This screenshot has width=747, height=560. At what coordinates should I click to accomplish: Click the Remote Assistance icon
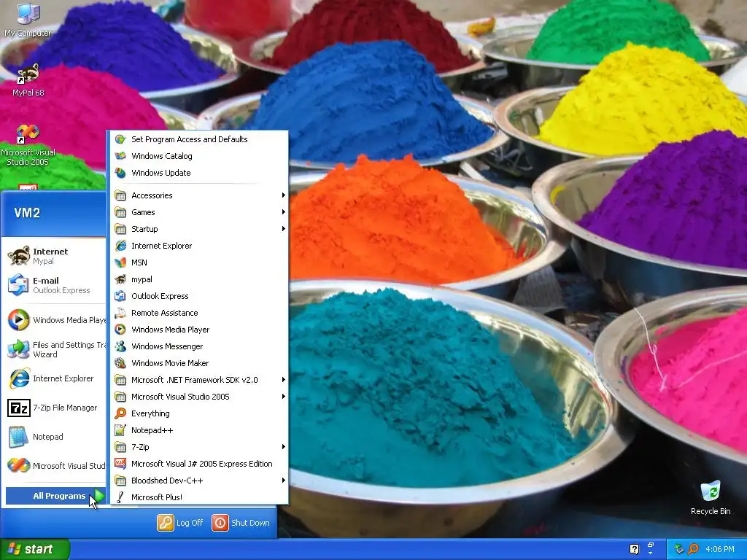coord(120,313)
